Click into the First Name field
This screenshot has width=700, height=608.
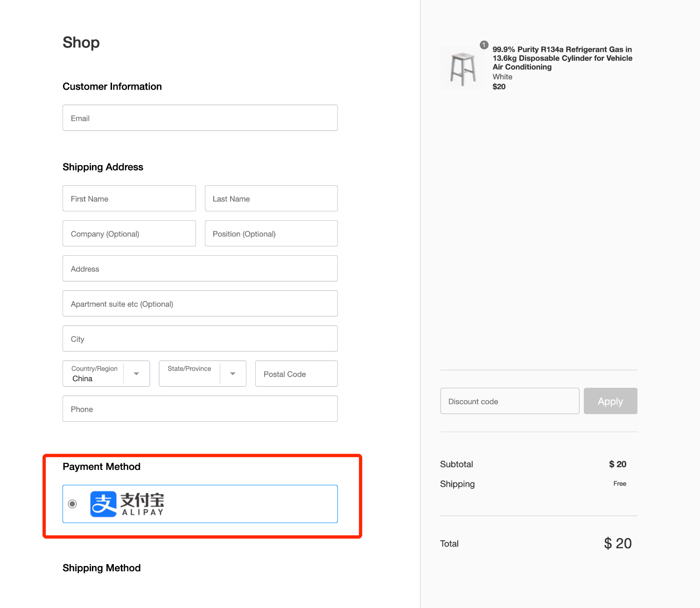click(x=129, y=199)
